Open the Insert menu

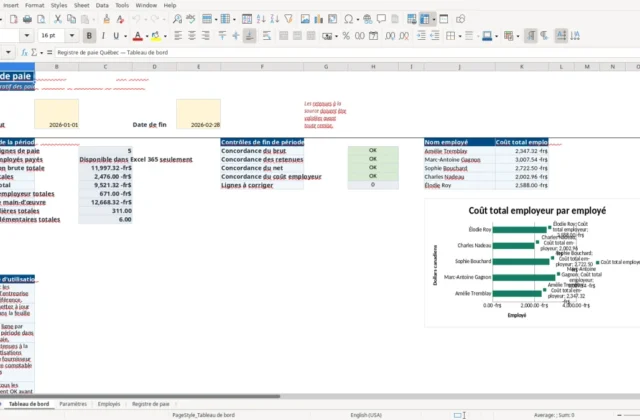[x=11, y=5]
